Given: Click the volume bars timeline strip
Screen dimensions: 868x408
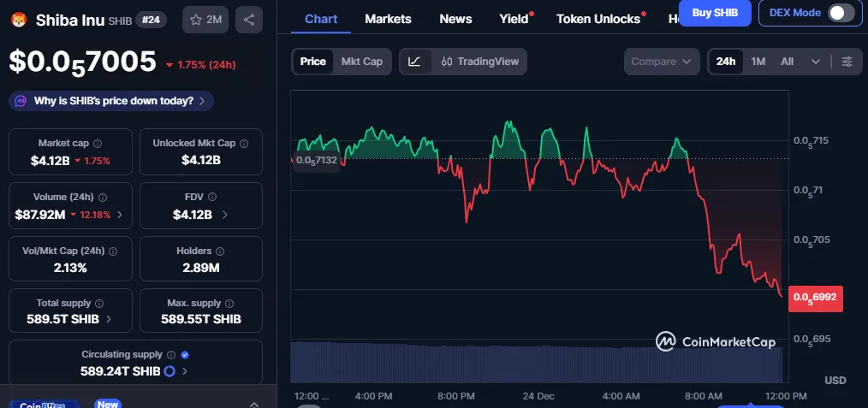Looking at the screenshot, I should pos(536,362).
